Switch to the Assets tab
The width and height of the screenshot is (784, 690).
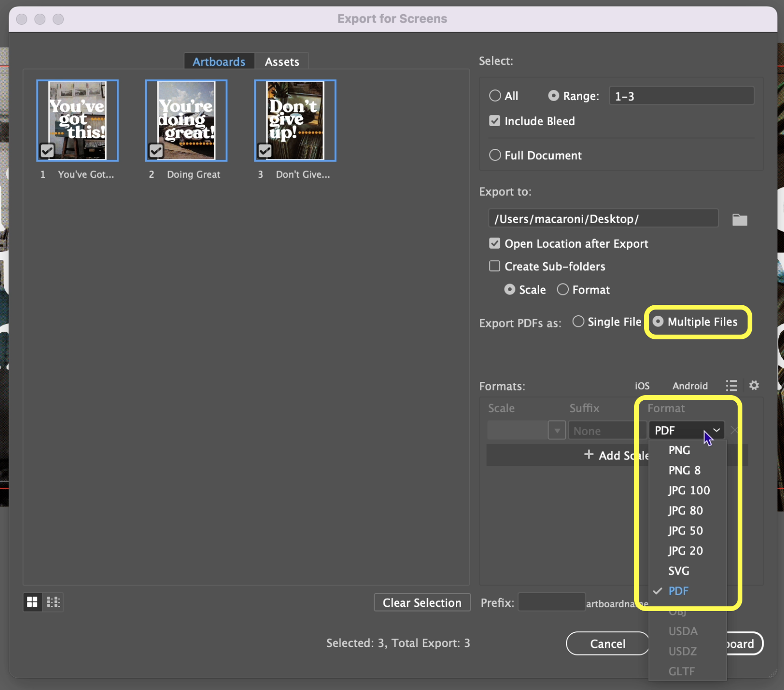[x=282, y=61]
